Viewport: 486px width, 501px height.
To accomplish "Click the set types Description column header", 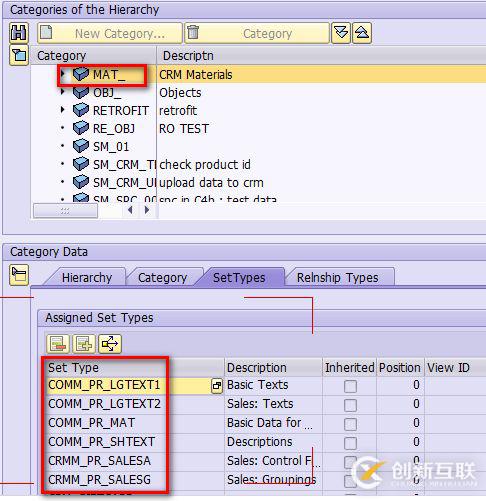I will (x=273, y=368).
